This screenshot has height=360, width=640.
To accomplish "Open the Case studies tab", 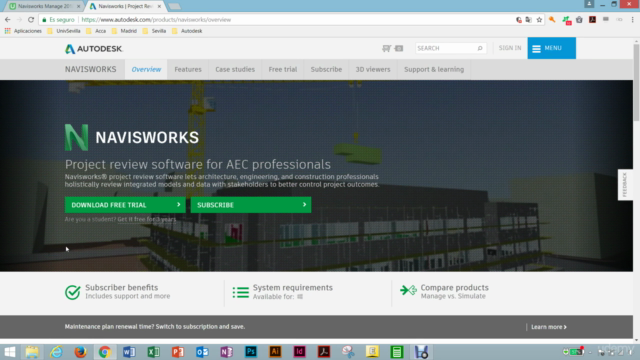I will coord(235,69).
